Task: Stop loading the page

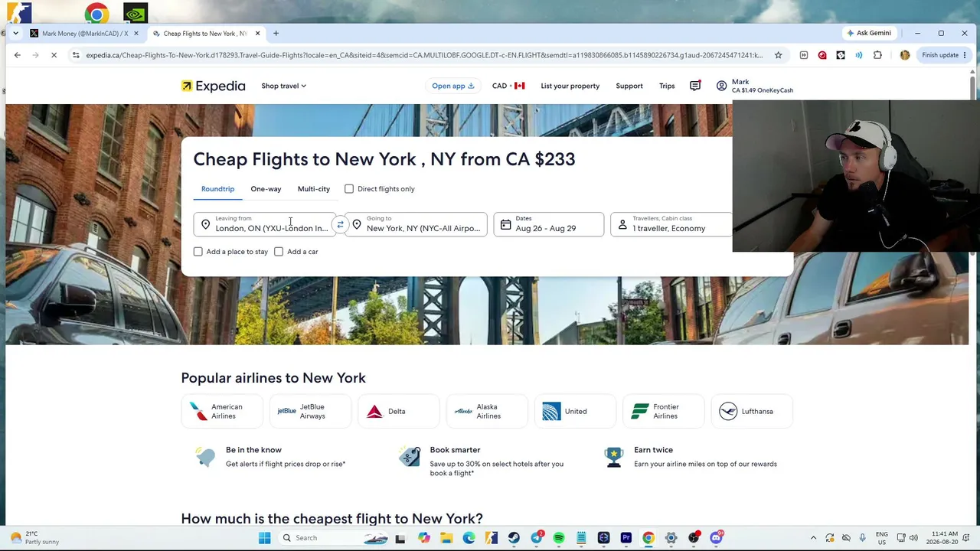Action: click(x=54, y=55)
